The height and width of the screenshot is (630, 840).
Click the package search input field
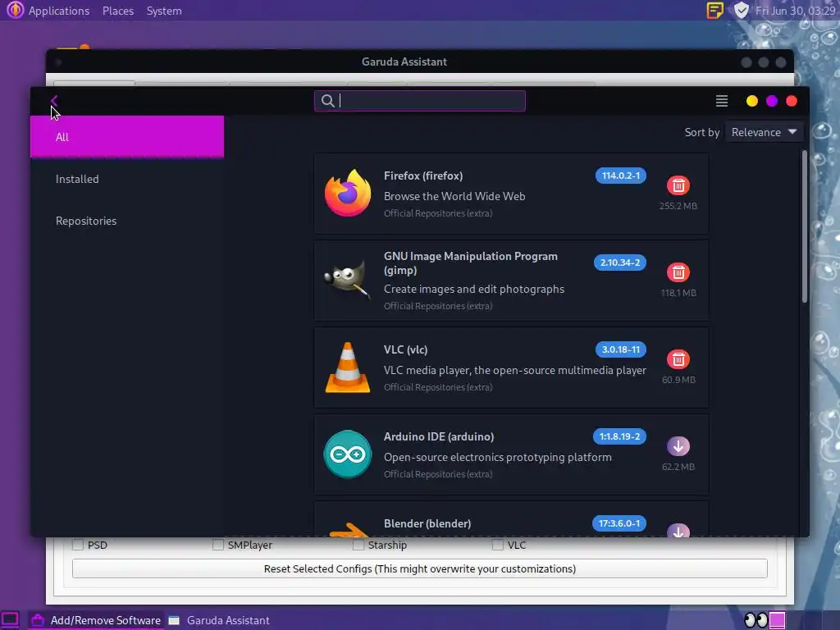(x=419, y=101)
